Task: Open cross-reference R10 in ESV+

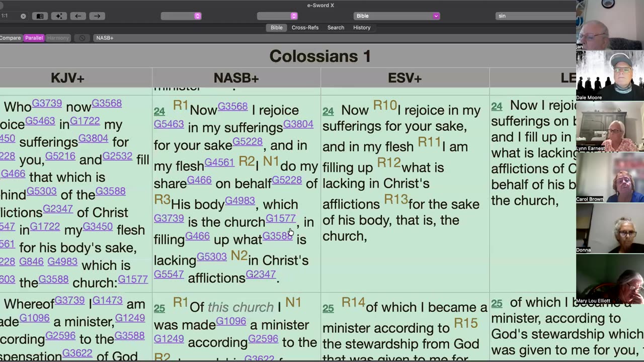Action: click(x=385, y=106)
